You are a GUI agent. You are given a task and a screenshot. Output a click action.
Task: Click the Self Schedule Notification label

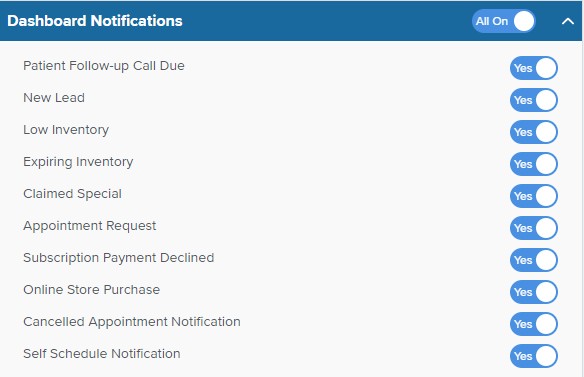pos(102,354)
